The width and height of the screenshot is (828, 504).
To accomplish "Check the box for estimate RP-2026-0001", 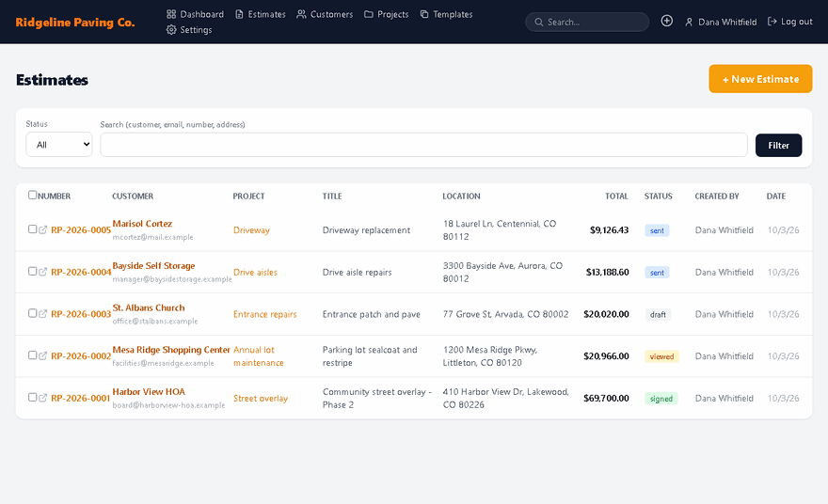I will point(32,398).
